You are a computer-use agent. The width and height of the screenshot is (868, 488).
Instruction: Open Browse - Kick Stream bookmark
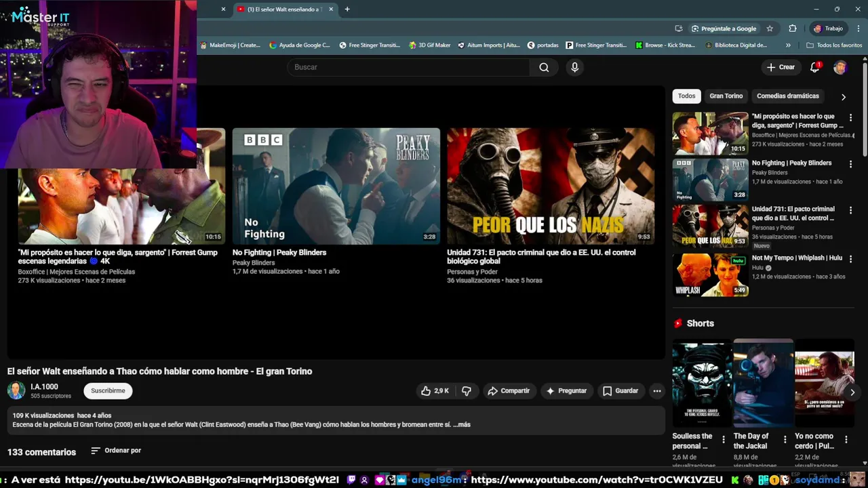[665, 45]
